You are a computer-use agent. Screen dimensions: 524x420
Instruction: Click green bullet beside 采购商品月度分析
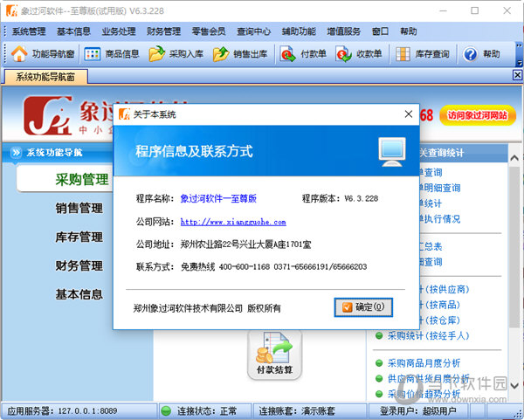click(379, 363)
